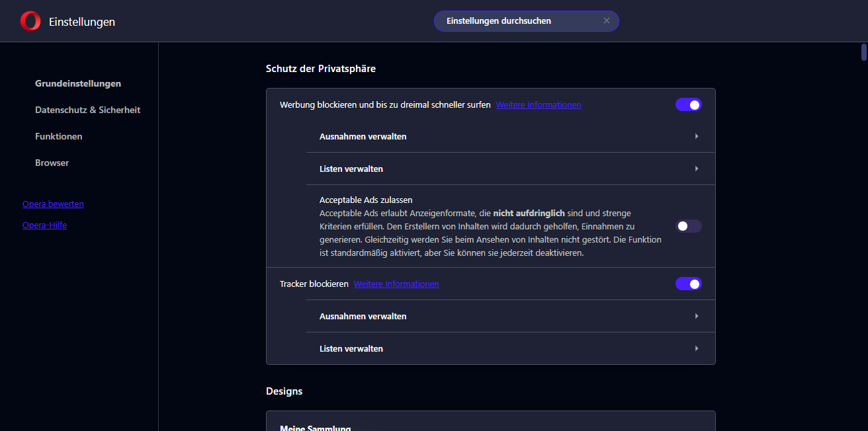
Task: Click the Einstellungen page title text
Action: click(82, 22)
